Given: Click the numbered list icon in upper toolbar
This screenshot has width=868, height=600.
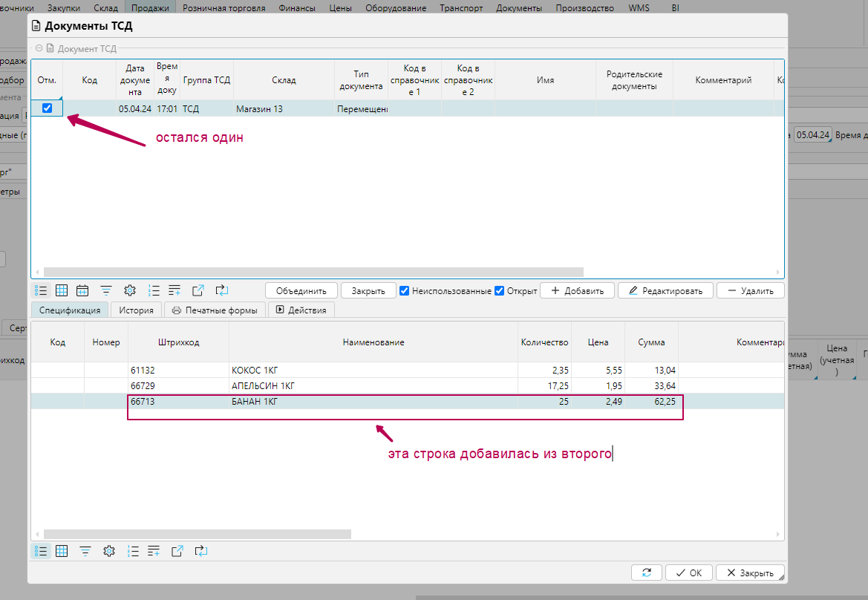Looking at the screenshot, I should 154,290.
